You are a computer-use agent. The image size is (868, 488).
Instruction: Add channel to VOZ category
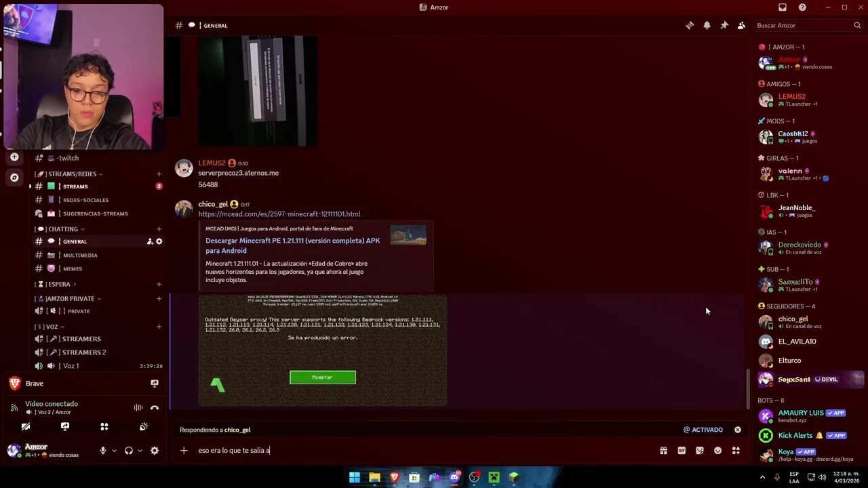tap(159, 327)
